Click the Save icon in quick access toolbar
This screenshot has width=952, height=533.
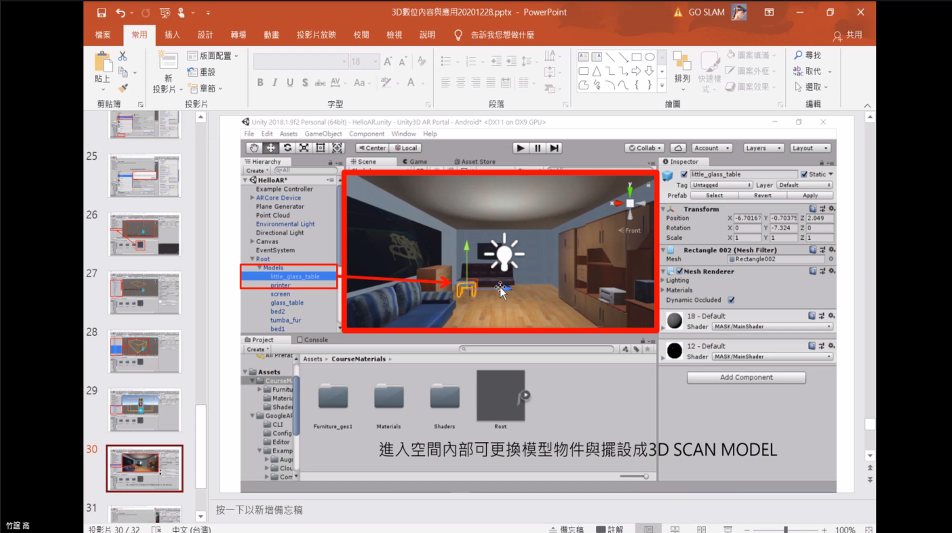click(x=101, y=13)
